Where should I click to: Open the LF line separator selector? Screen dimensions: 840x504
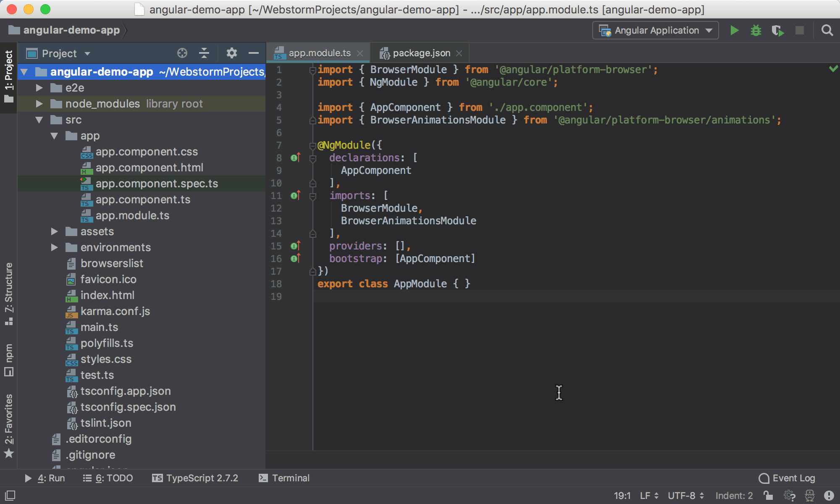(x=649, y=496)
